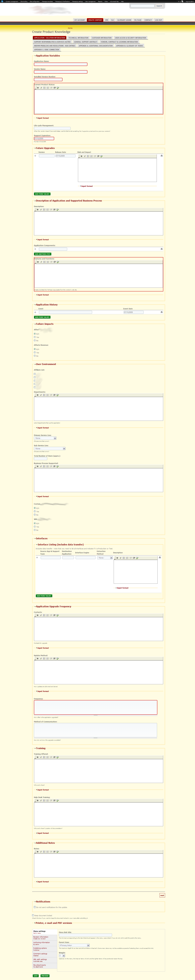Screen dimensions: 195x980
Task: Check Keep document locked
Action: [33, 915]
